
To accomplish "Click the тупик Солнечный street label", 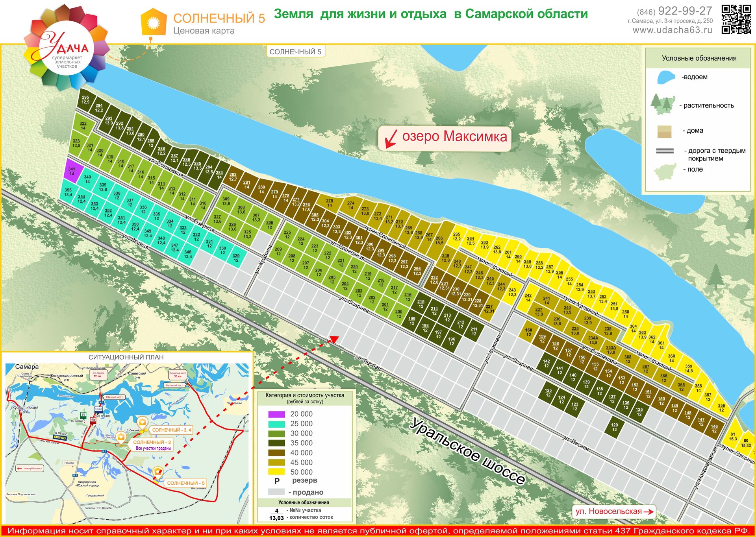I will point(385,237).
